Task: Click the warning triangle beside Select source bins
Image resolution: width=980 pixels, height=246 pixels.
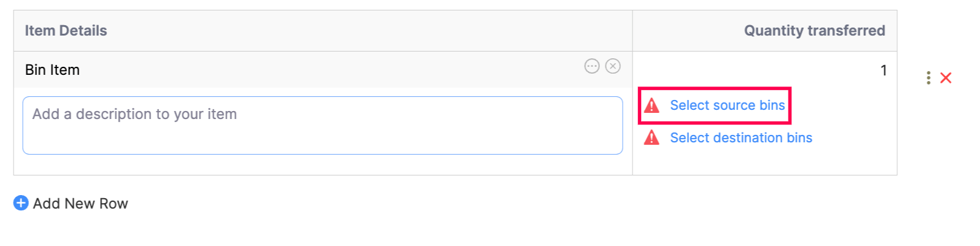Action: point(651,106)
